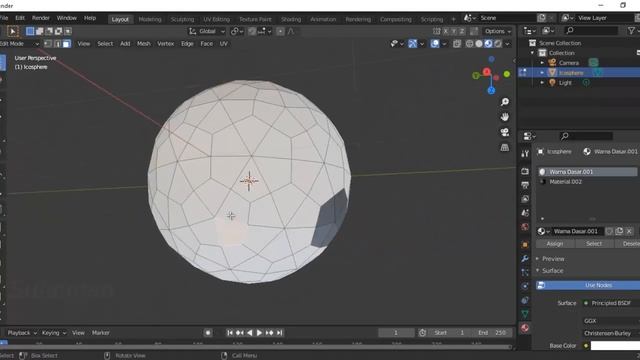Open Options dropdown in header

click(497, 31)
